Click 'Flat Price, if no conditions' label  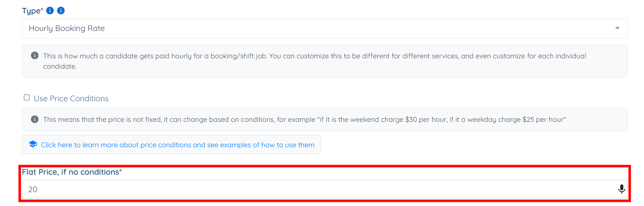click(71, 172)
